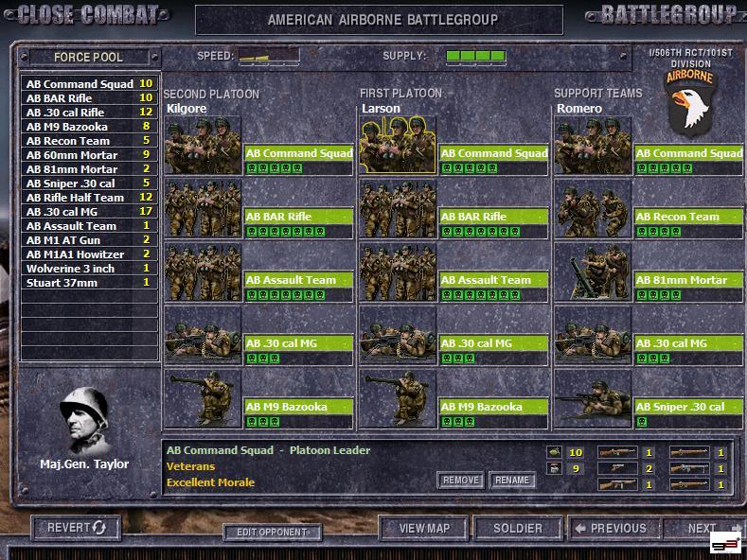
Task: Pick AB M9 Bazooka from force pool
Action: pos(90,126)
